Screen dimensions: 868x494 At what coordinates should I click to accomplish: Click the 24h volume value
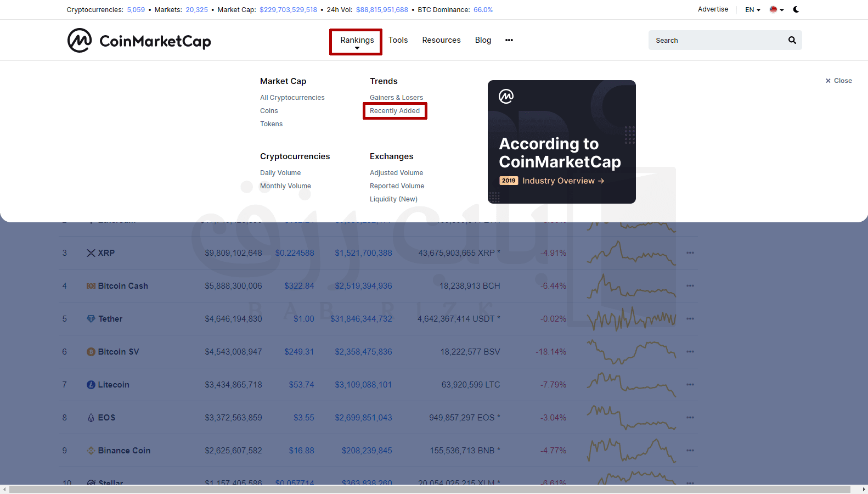[382, 10]
